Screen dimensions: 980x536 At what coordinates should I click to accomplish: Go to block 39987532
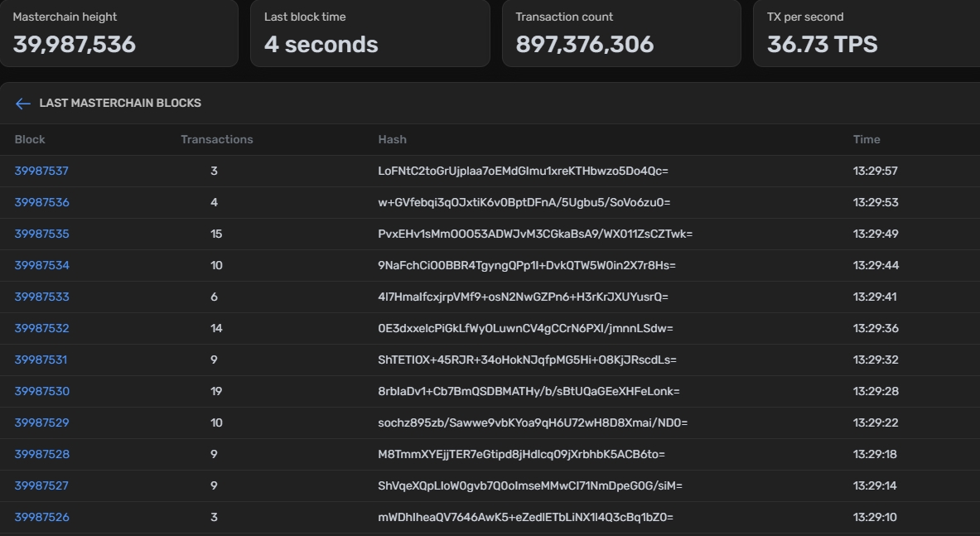41,329
